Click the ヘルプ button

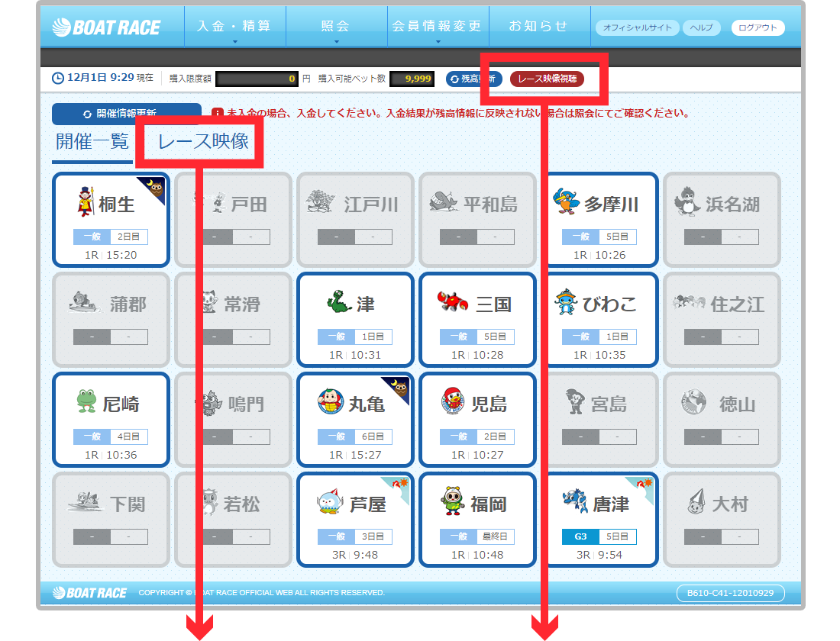700,28
